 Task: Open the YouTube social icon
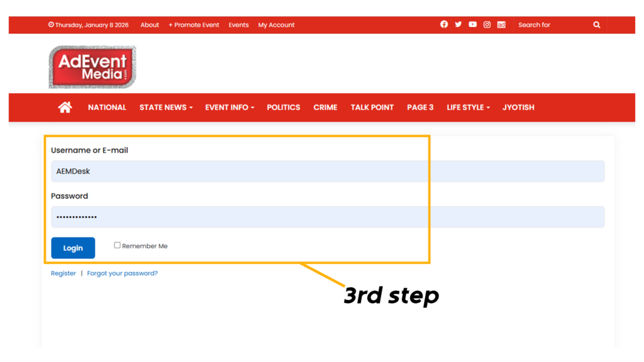(472, 25)
